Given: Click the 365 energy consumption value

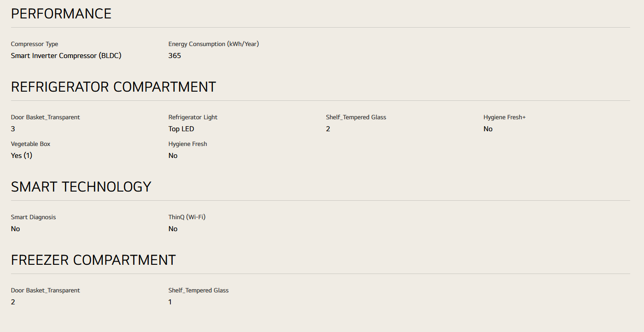Looking at the screenshot, I should 175,56.
